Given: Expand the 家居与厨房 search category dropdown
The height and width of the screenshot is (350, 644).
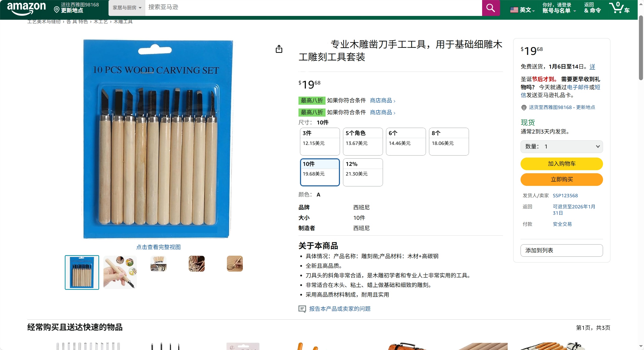Looking at the screenshot, I should pyautogui.click(x=127, y=8).
